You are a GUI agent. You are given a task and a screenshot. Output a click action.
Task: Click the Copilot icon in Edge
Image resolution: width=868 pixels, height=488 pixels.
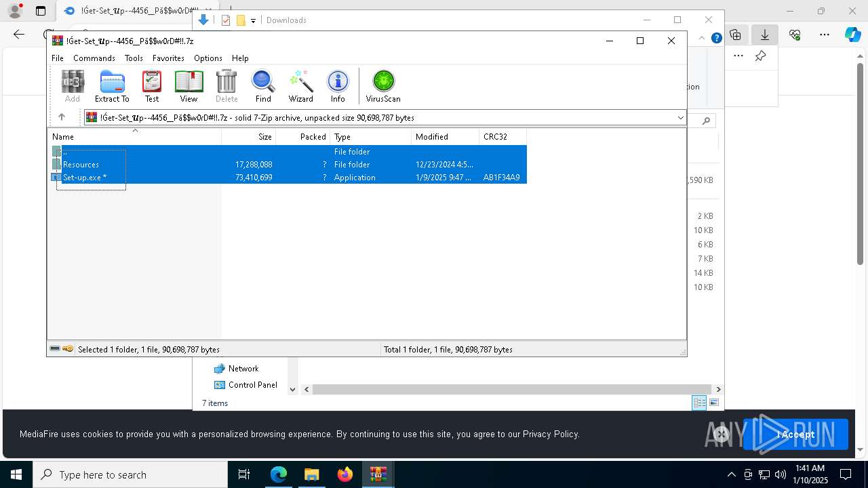point(852,35)
